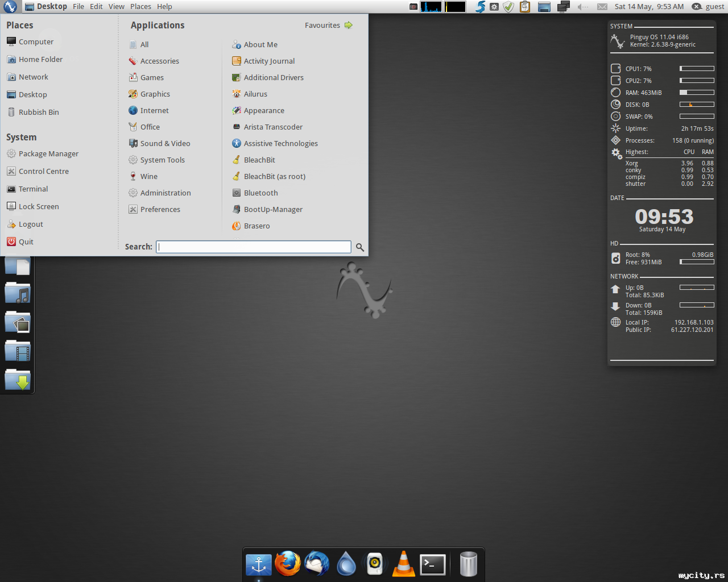Focus the Search input field

254,247
